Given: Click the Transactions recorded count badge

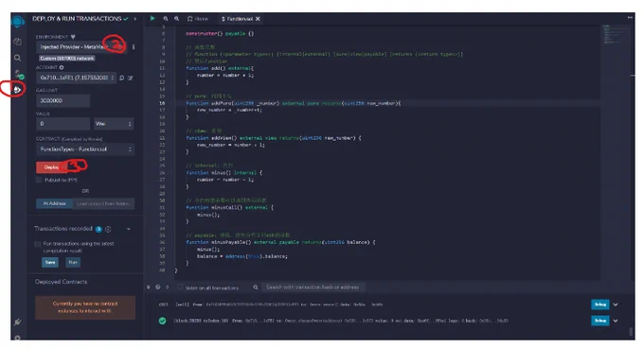Looking at the screenshot, I should pos(98,229).
